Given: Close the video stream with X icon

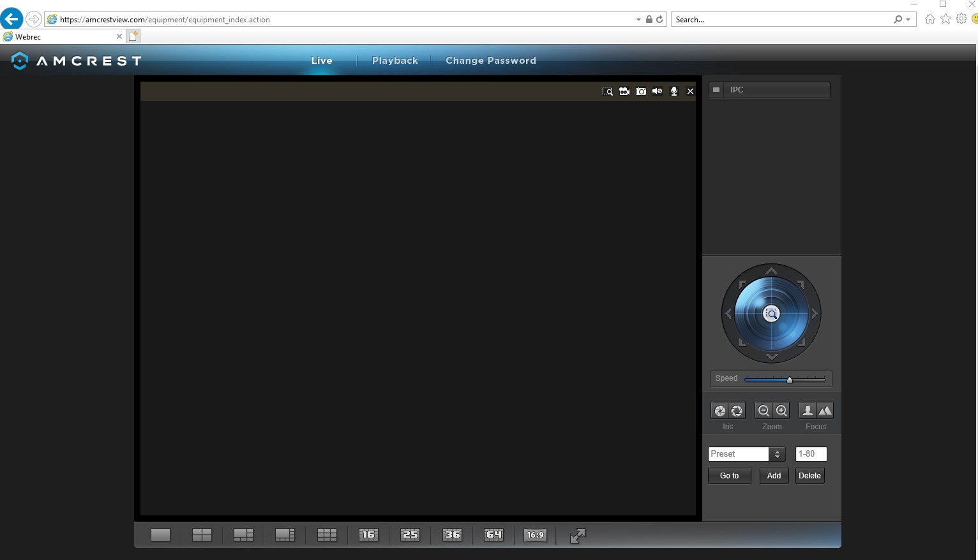Looking at the screenshot, I should (690, 91).
